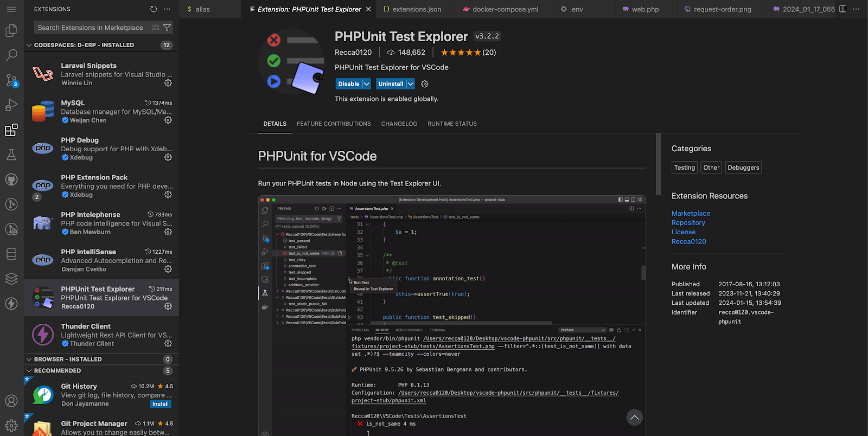Image resolution: width=868 pixels, height=436 pixels.
Task: Open Extensions panel more actions menu
Action: [167, 9]
